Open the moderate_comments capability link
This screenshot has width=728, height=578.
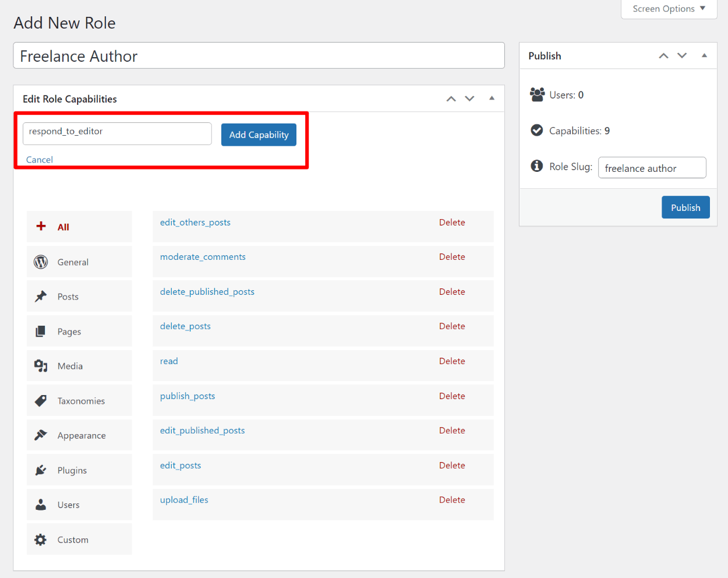203,257
